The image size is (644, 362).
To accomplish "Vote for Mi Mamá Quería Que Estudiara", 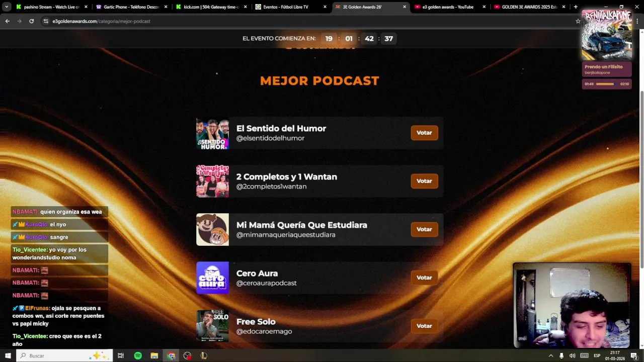I will 424,229.
